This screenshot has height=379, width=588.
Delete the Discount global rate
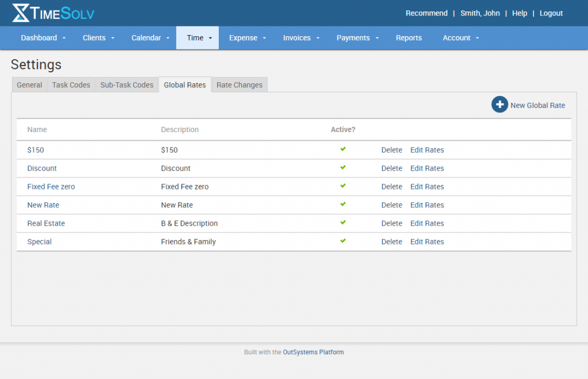392,168
